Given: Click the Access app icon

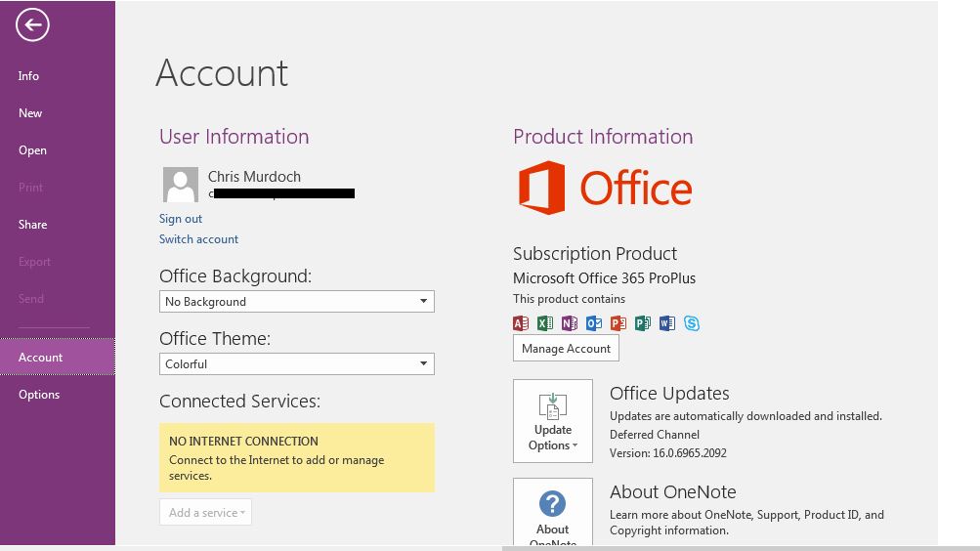Looking at the screenshot, I should 521,323.
